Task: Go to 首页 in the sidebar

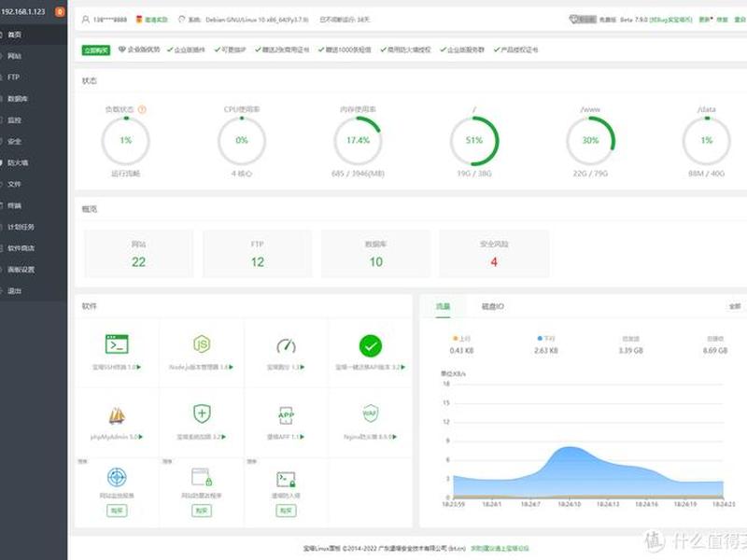Action: click(x=34, y=35)
